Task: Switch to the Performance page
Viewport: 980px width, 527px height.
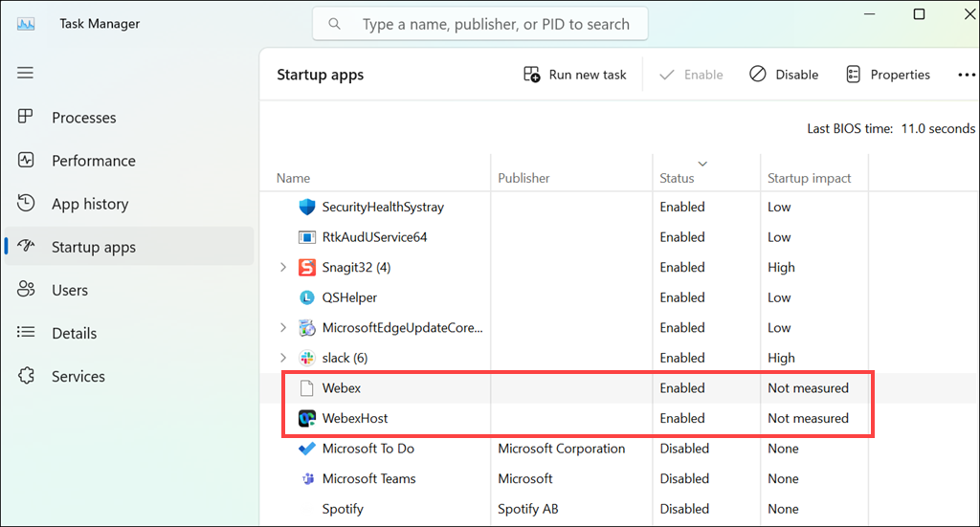Action: click(x=93, y=161)
